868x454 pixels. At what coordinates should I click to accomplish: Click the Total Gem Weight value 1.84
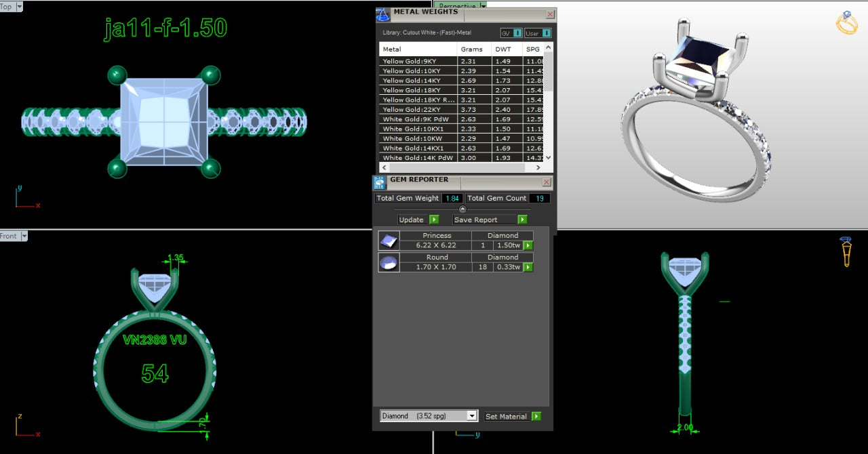(452, 199)
